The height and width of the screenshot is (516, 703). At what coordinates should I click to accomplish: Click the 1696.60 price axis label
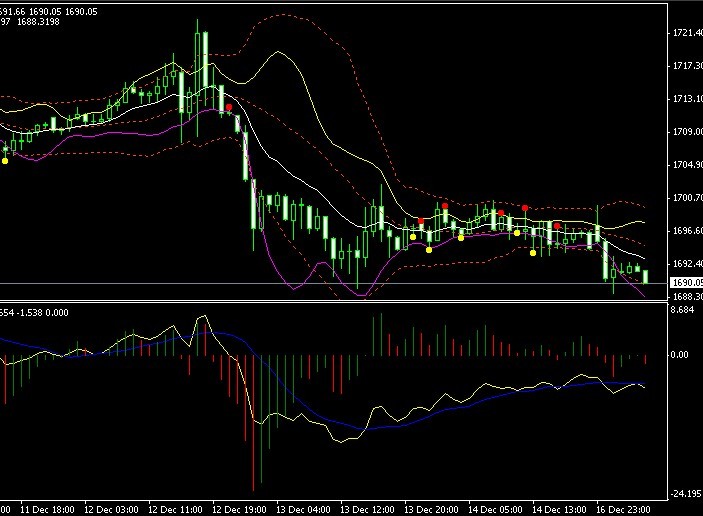[x=688, y=231]
